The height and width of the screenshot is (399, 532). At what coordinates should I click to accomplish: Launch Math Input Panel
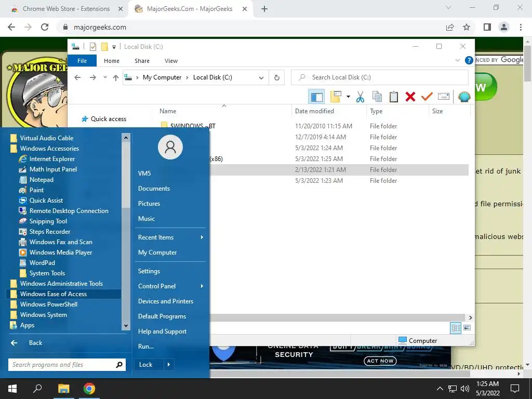(53, 169)
